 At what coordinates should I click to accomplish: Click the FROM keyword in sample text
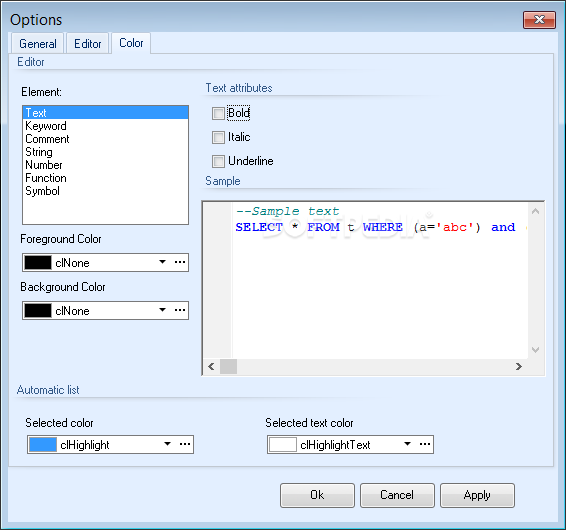[x=323, y=227]
